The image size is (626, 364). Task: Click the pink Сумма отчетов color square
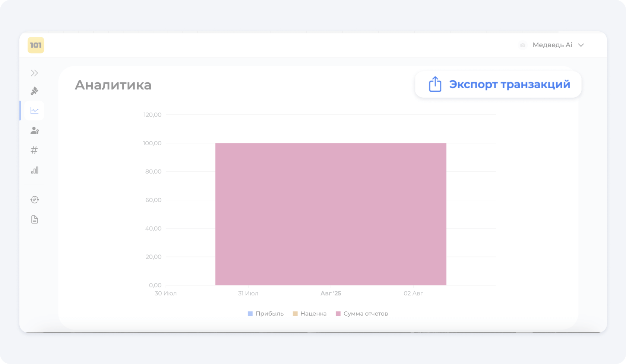(x=338, y=314)
